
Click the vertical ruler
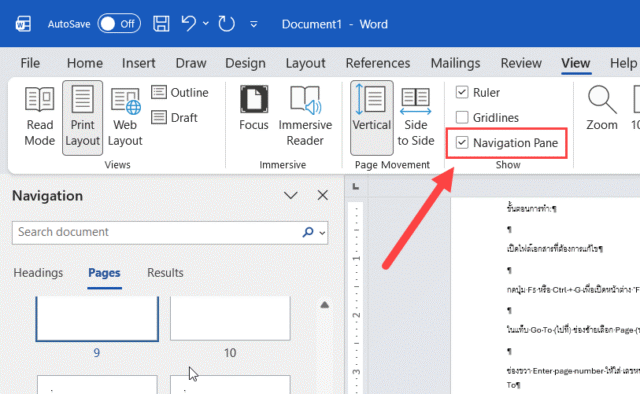(356, 298)
